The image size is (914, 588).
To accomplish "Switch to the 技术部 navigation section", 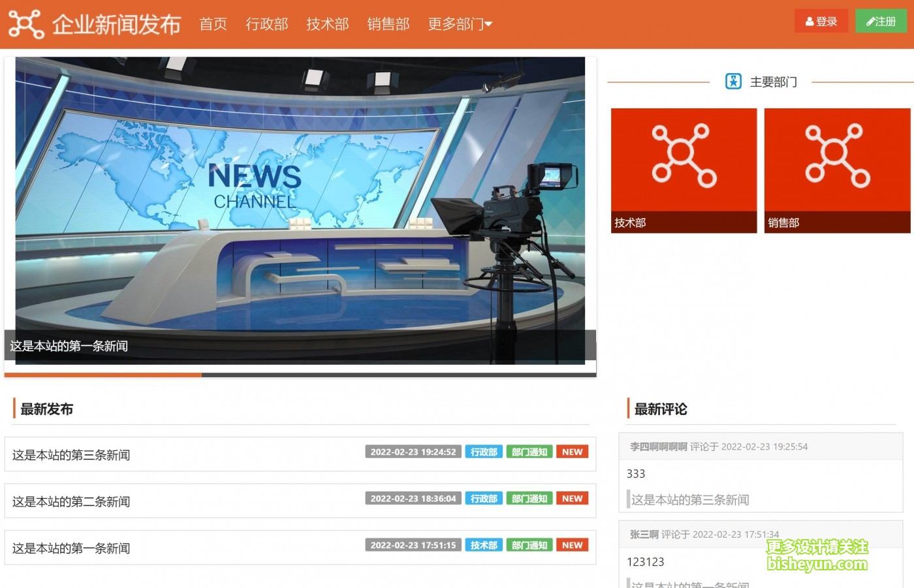I will pyautogui.click(x=327, y=24).
